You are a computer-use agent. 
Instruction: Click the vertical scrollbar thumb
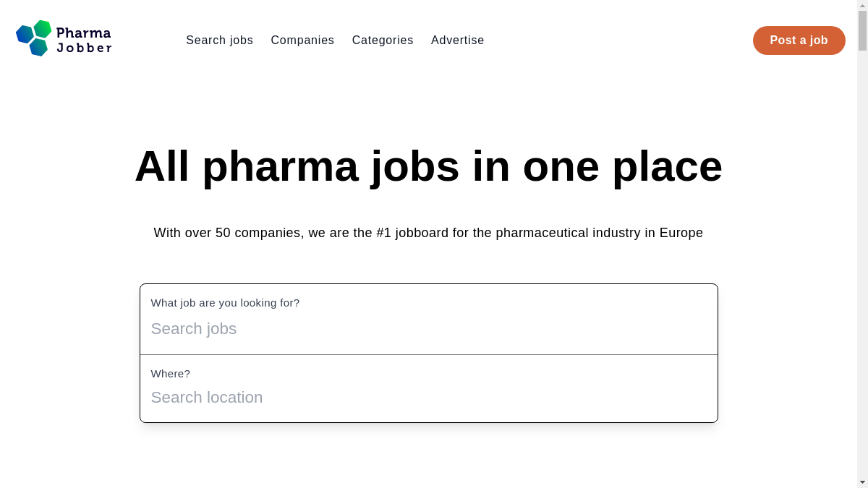pos(862,30)
